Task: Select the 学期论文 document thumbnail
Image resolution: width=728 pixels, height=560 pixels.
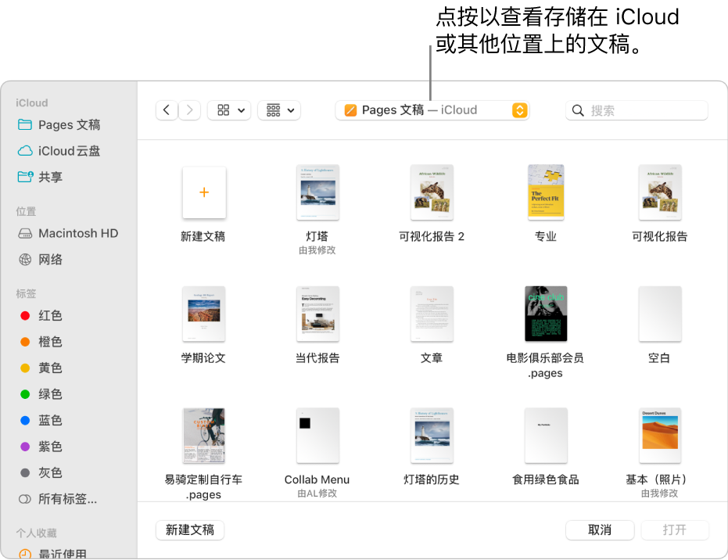Action: click(x=204, y=314)
